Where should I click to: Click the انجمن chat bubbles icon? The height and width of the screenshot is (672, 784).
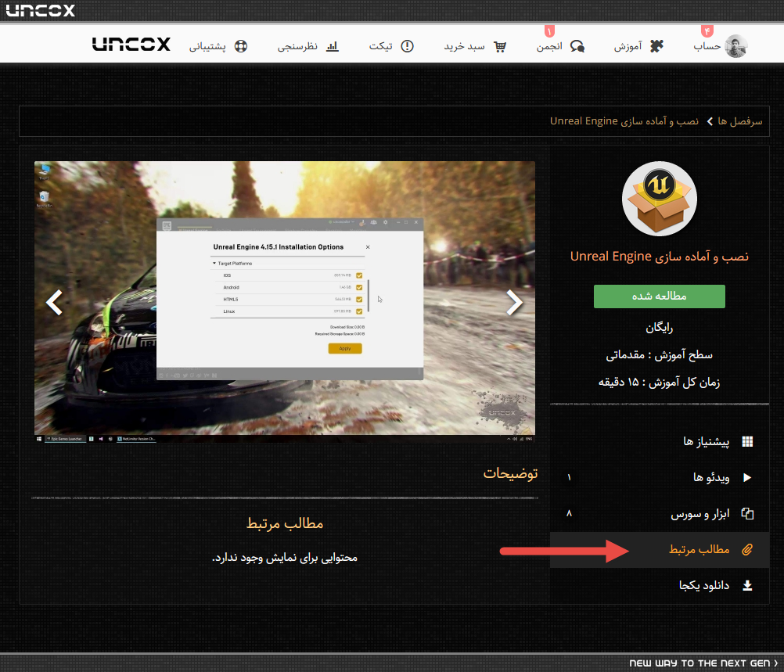(x=577, y=46)
